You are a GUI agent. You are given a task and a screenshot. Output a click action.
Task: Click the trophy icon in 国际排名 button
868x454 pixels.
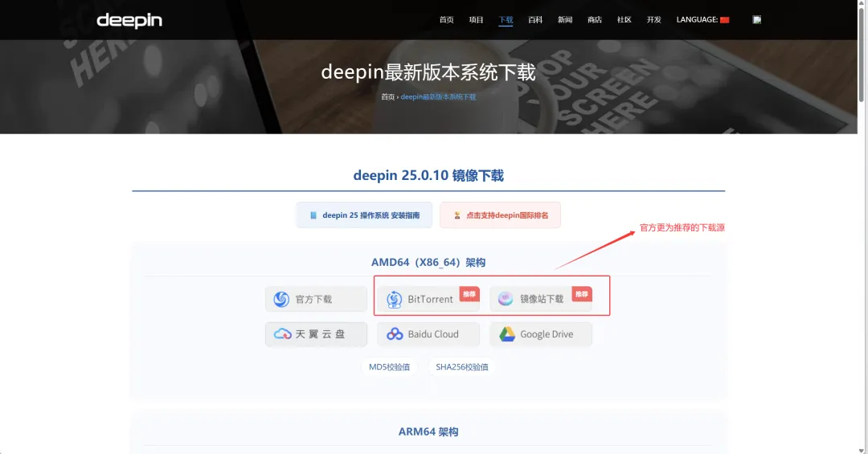[x=457, y=215]
